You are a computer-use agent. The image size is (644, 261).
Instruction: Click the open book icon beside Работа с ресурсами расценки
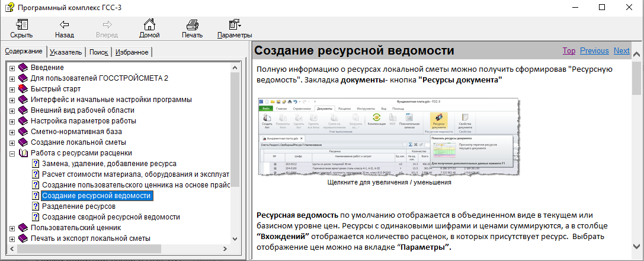(24, 153)
